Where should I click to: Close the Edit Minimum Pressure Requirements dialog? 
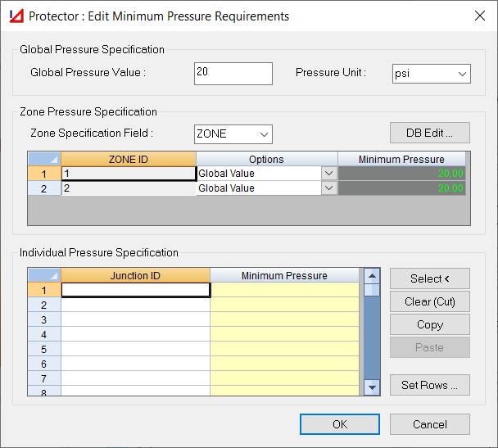(x=480, y=16)
